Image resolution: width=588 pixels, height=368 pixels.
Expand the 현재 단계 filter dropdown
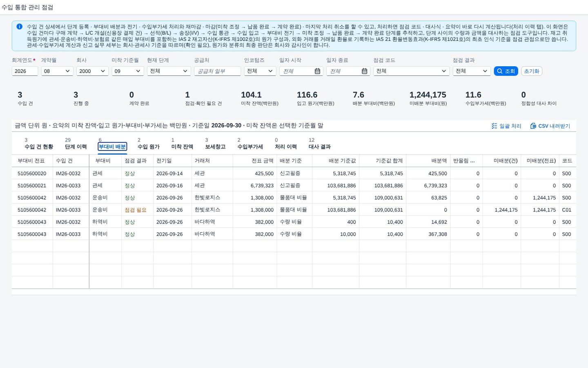pos(169,71)
